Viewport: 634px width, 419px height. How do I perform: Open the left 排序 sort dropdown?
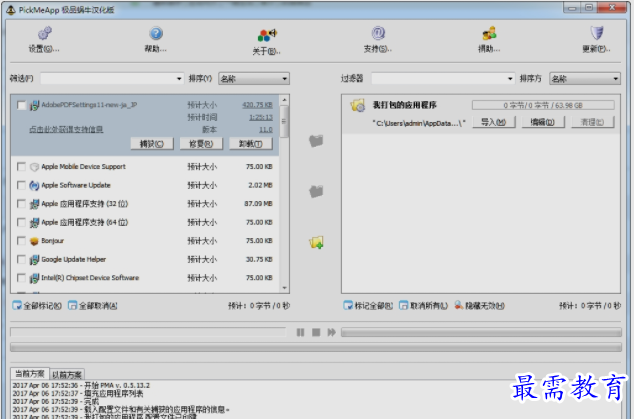[x=254, y=78]
